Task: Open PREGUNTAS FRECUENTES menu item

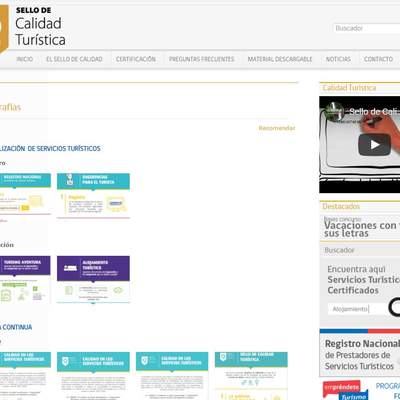Action: click(x=201, y=59)
